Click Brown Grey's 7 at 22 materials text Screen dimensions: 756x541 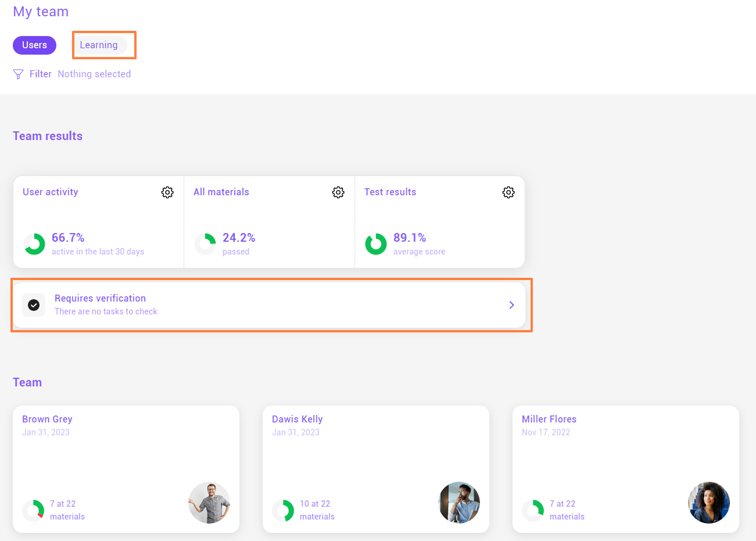67,510
